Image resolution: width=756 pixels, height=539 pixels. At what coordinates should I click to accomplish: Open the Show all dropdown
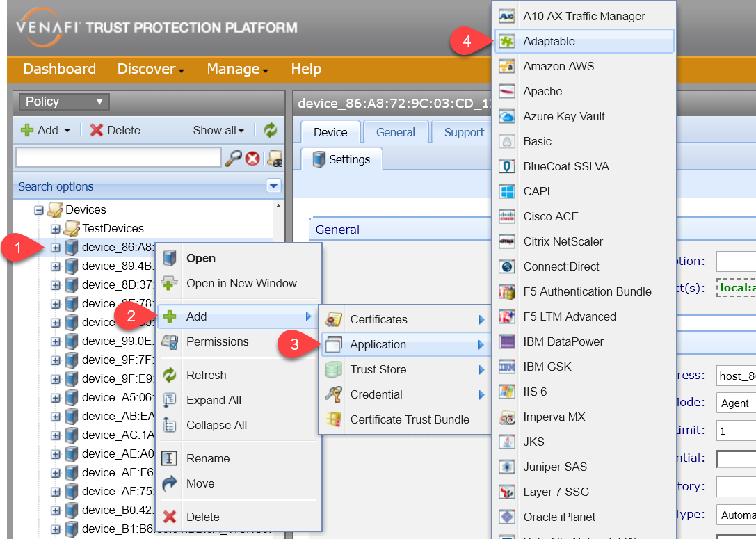click(218, 130)
